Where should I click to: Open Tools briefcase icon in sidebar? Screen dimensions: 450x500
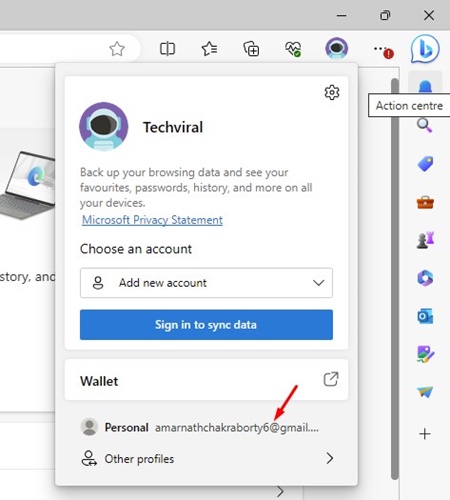click(x=425, y=202)
